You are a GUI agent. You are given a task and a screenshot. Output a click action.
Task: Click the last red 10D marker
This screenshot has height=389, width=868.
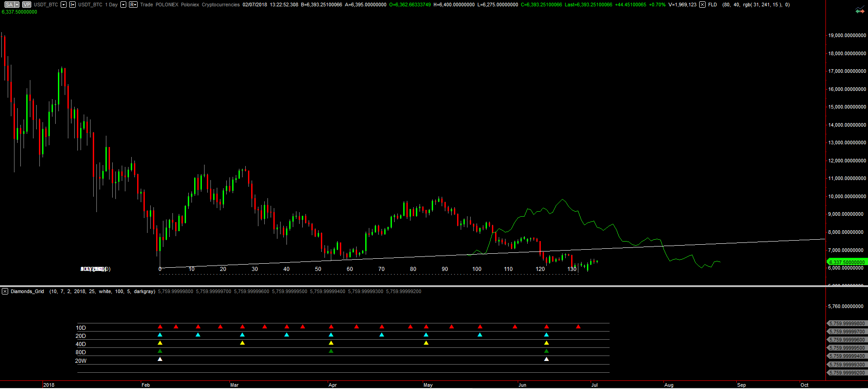coord(578,327)
